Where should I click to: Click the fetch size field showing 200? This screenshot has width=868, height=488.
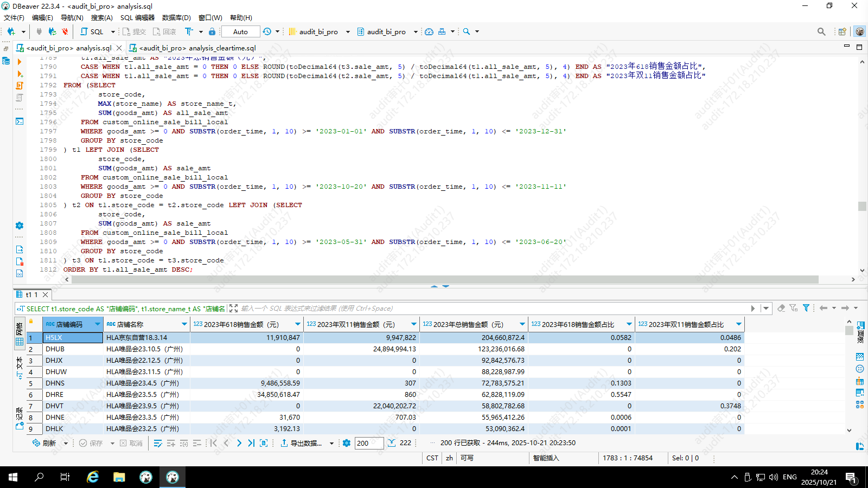[369, 443]
